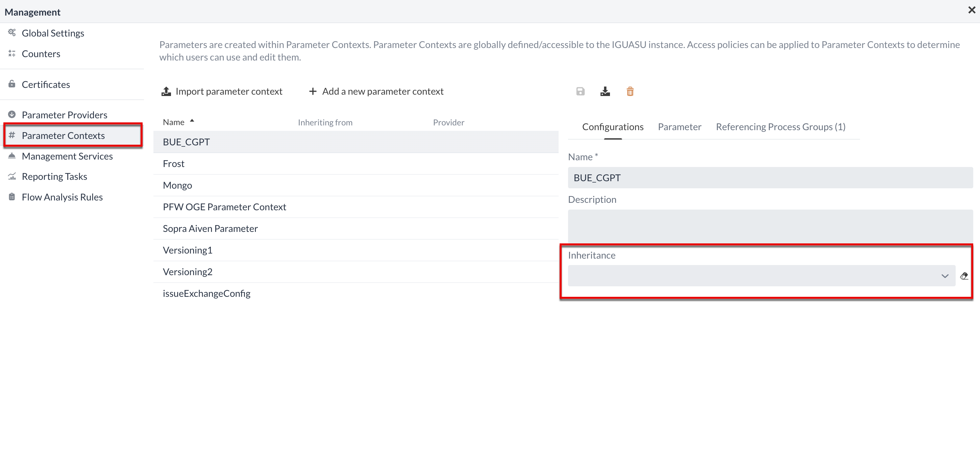Click the Parameter Contexts hash icon
The width and height of the screenshot is (980, 455).
(x=12, y=135)
